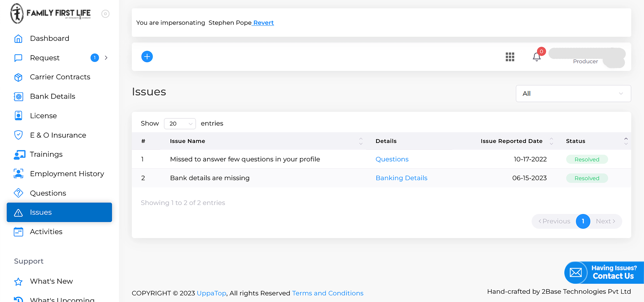
Task: Select the active Issues menu item
Action: tap(59, 212)
